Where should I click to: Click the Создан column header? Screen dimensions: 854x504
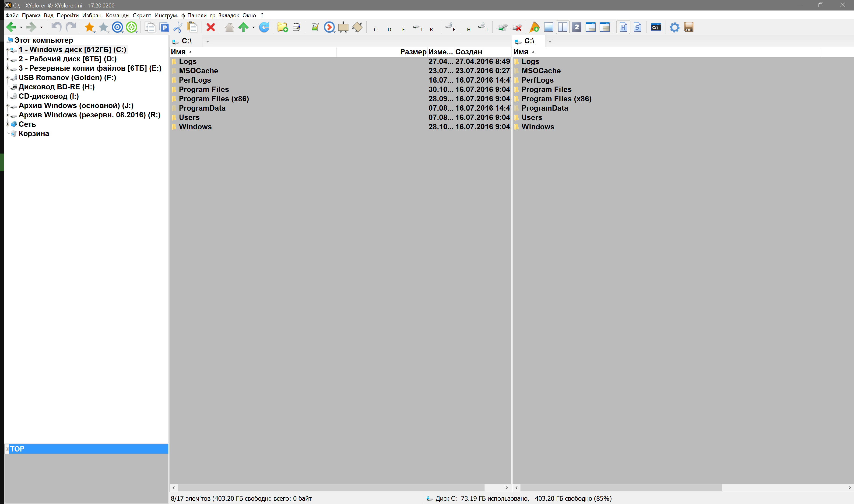468,52
